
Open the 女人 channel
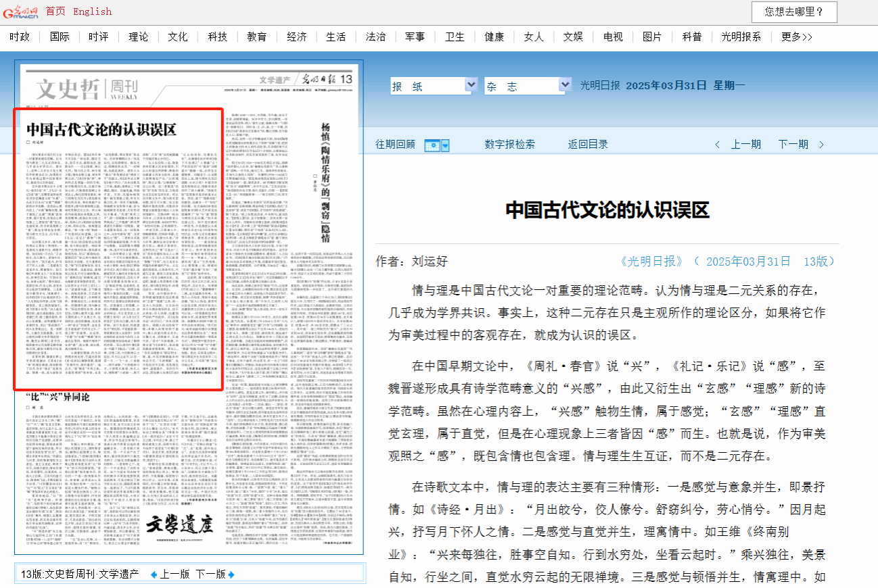(534, 36)
